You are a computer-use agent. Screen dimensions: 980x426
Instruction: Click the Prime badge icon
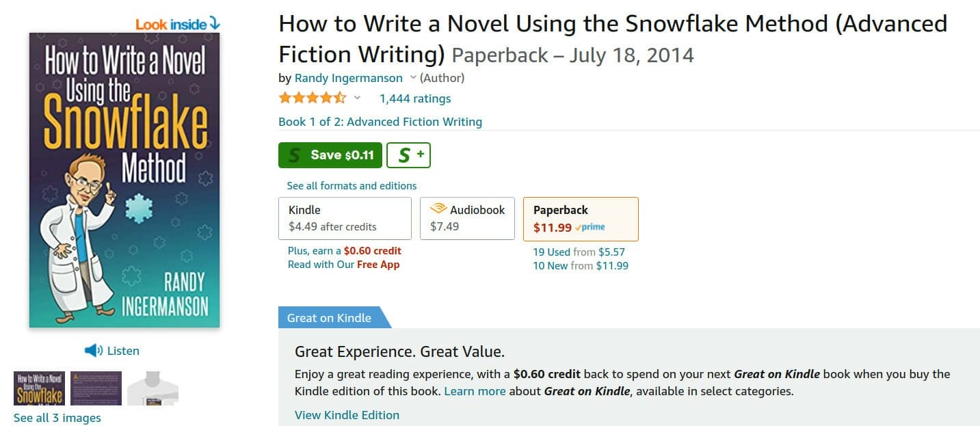(590, 227)
